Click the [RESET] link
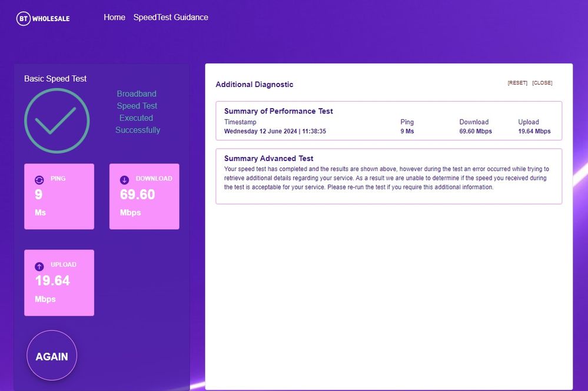This screenshot has height=391, width=588. pyautogui.click(x=517, y=83)
